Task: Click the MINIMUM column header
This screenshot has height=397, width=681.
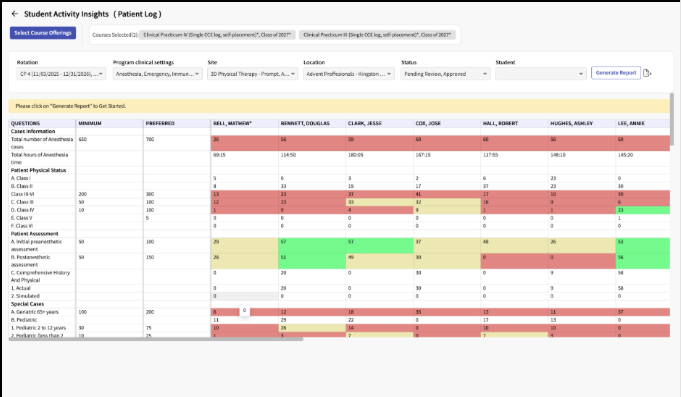Action: pyautogui.click(x=109, y=123)
